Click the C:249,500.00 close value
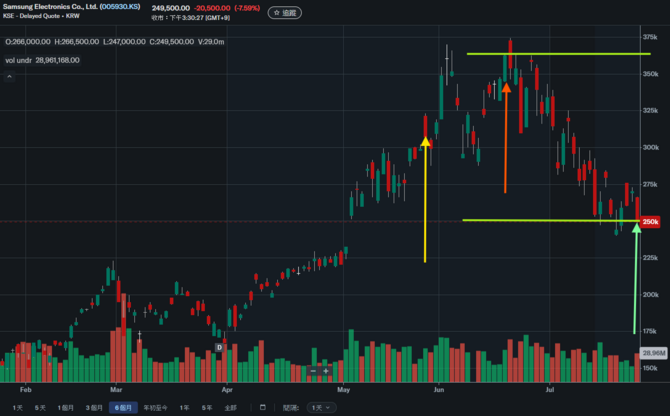The height and width of the screenshot is (416, 670). click(171, 42)
